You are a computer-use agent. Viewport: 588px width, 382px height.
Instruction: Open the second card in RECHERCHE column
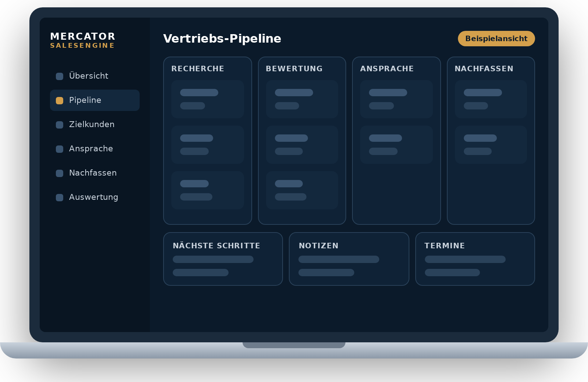[208, 145]
